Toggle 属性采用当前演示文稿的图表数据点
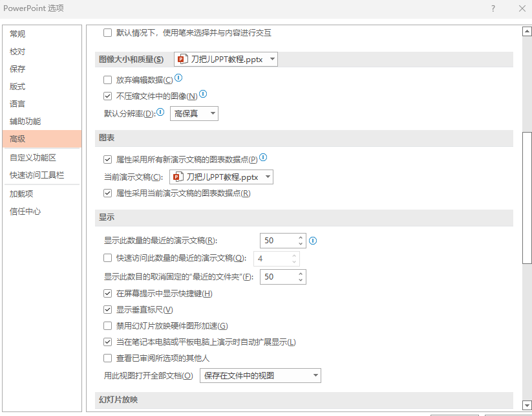This screenshot has height=416, width=532. [107, 193]
